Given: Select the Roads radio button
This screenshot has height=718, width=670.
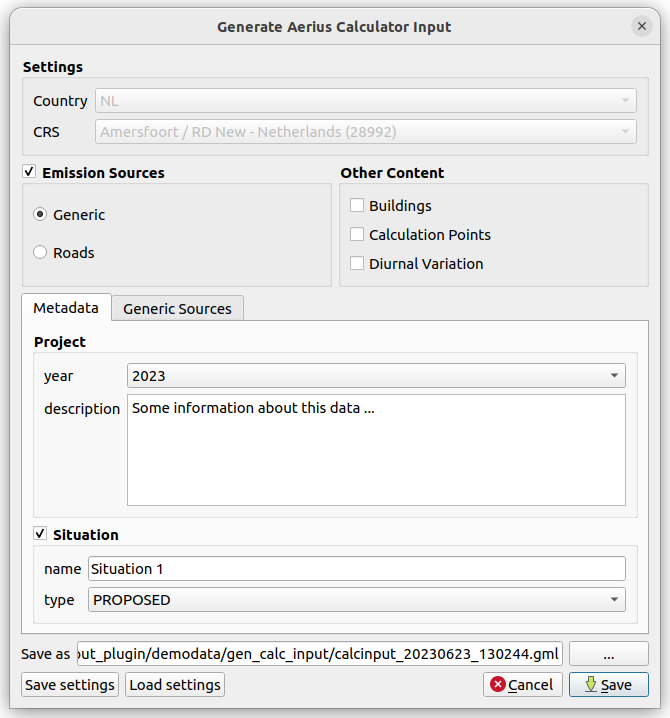Looking at the screenshot, I should [x=40, y=253].
